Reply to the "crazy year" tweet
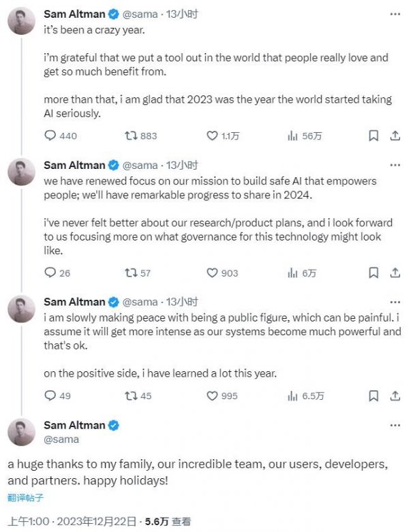The height and width of the screenshot is (532, 409). coord(50,136)
